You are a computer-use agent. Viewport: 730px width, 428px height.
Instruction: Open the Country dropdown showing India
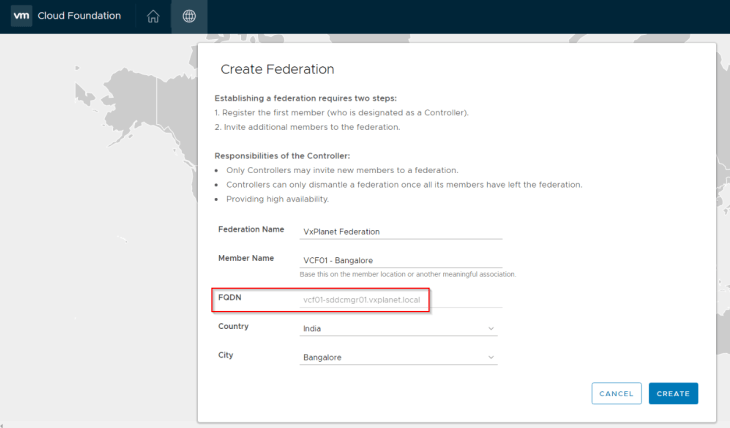click(399, 328)
